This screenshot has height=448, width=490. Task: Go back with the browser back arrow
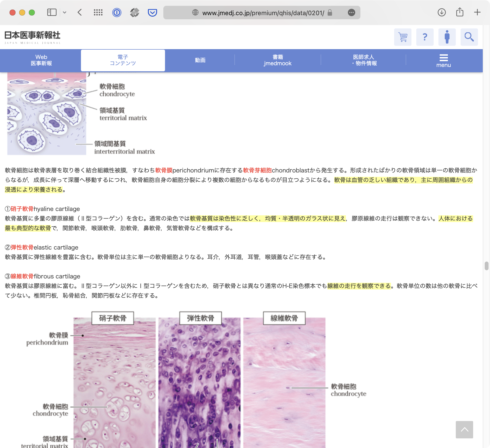point(80,12)
